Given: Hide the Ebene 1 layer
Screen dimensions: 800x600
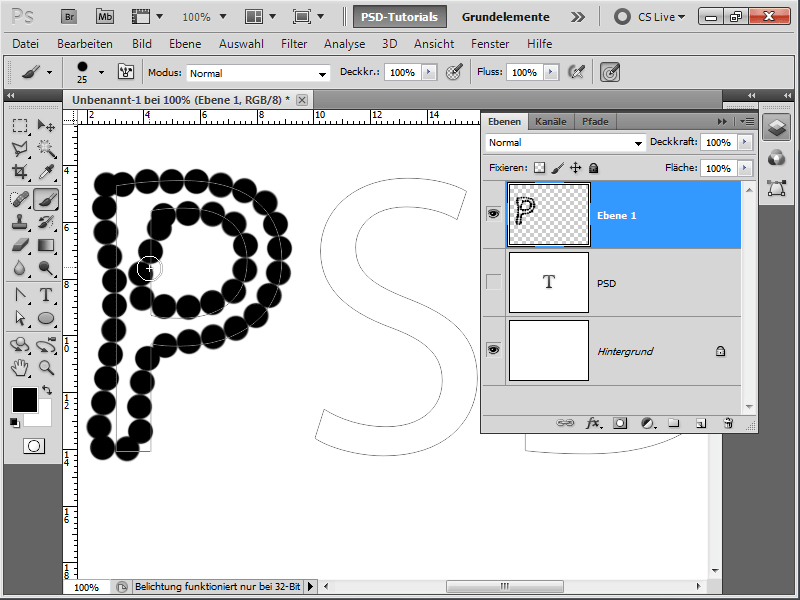Looking at the screenshot, I should (493, 213).
